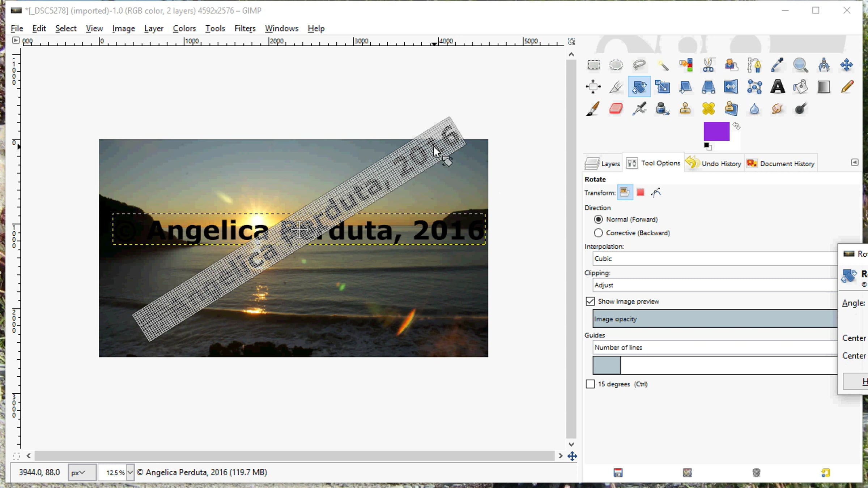868x488 pixels.
Task: Open the Filters menu
Action: click(x=245, y=28)
